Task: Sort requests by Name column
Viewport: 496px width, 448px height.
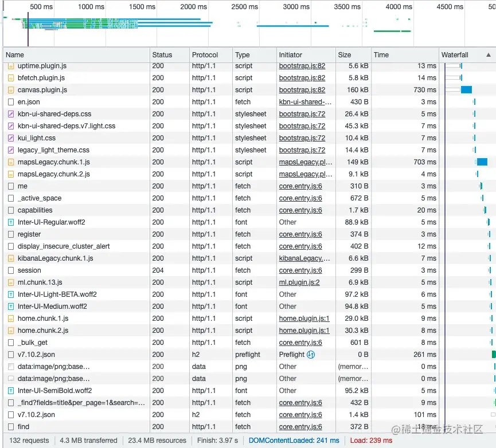Action: click(77, 55)
